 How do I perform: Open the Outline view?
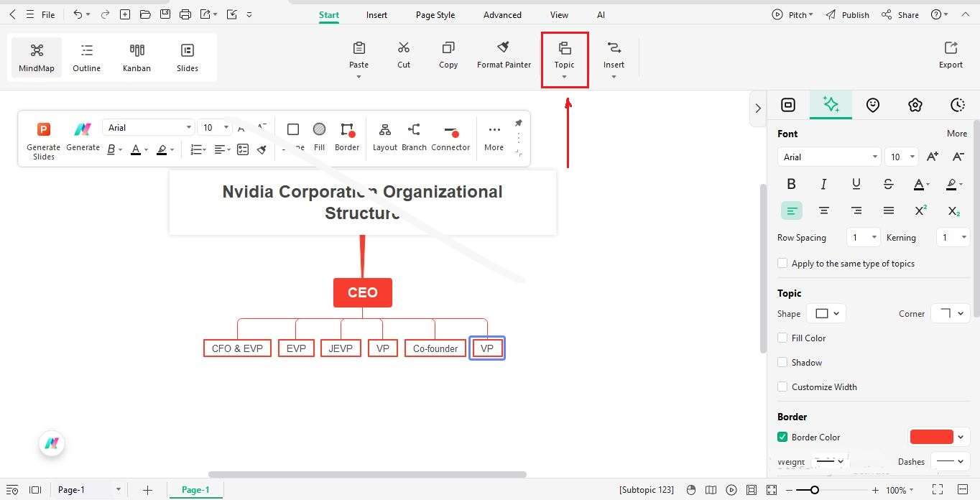point(86,56)
